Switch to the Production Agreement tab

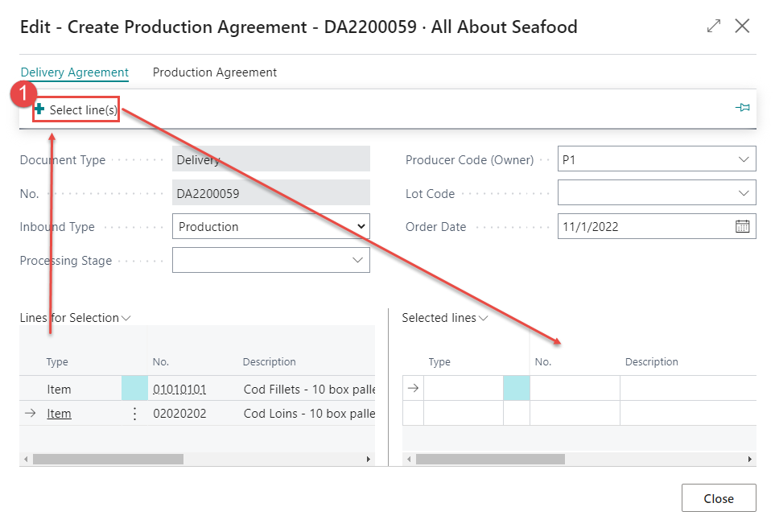point(215,72)
